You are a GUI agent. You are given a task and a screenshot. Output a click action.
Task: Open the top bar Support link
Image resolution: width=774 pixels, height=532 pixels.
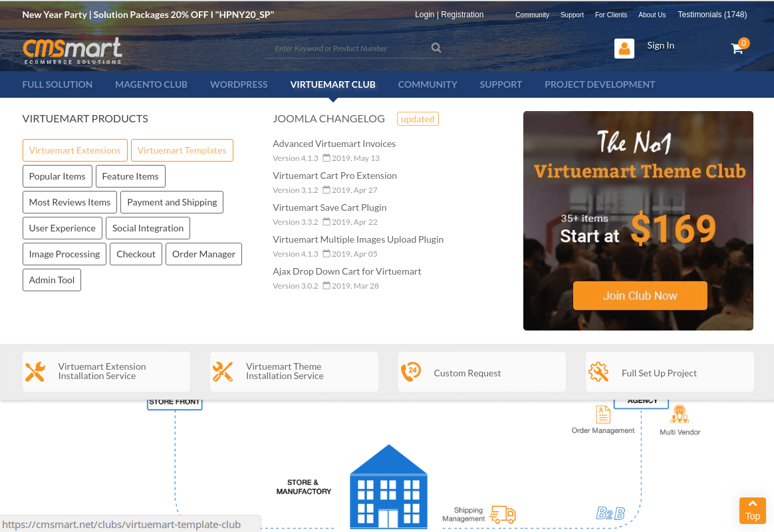coord(572,15)
